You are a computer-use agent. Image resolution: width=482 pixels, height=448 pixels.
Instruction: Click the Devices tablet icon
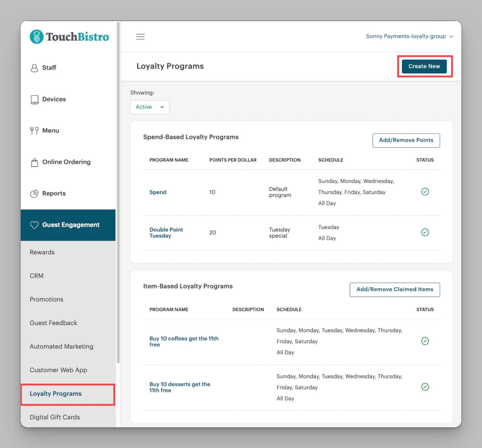coord(34,99)
